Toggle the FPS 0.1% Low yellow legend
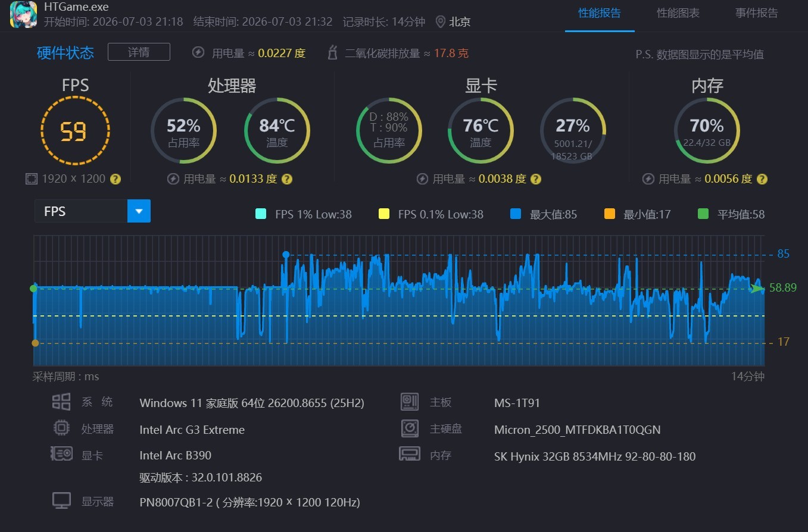808x532 pixels. 384,214
